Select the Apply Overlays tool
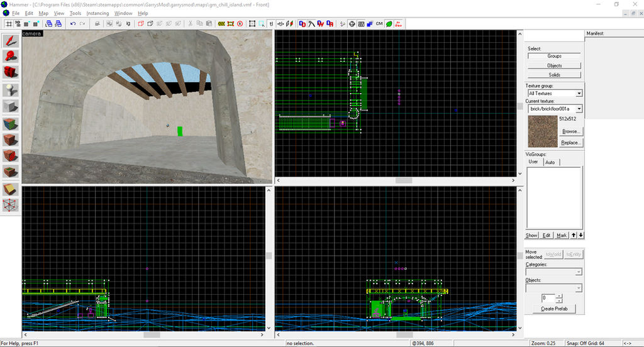The width and height of the screenshot is (644, 347). tap(10, 172)
